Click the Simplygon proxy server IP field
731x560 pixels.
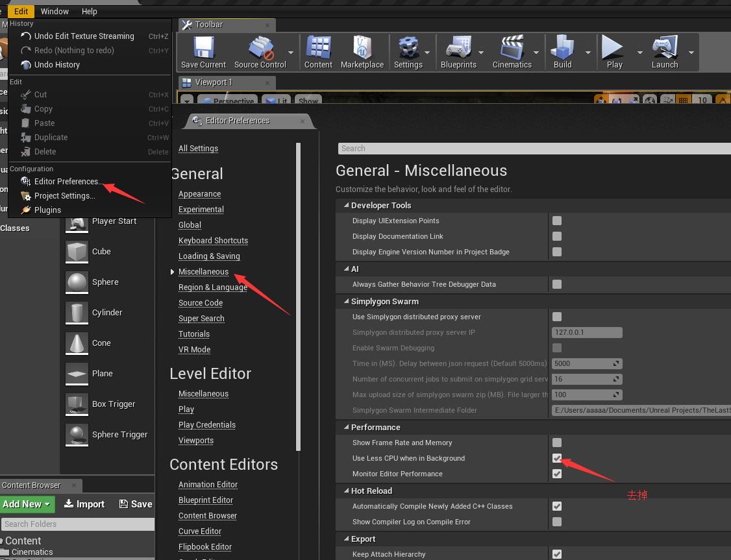point(587,332)
